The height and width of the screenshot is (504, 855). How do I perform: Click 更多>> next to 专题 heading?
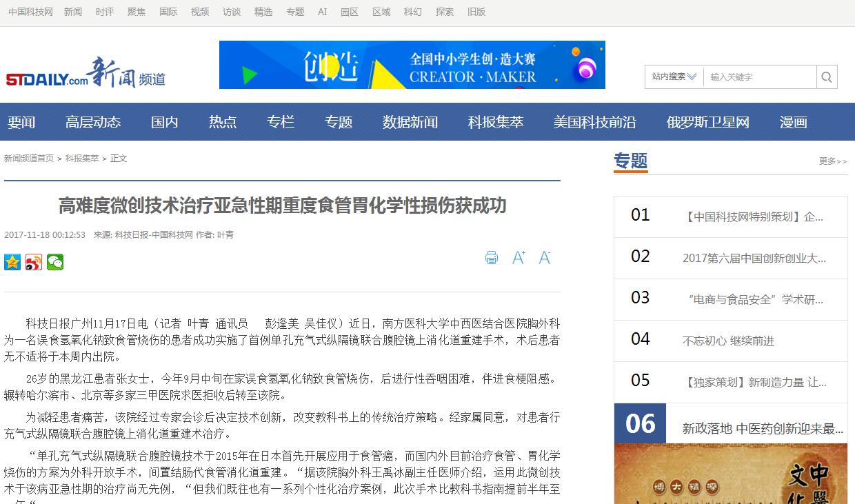(833, 161)
